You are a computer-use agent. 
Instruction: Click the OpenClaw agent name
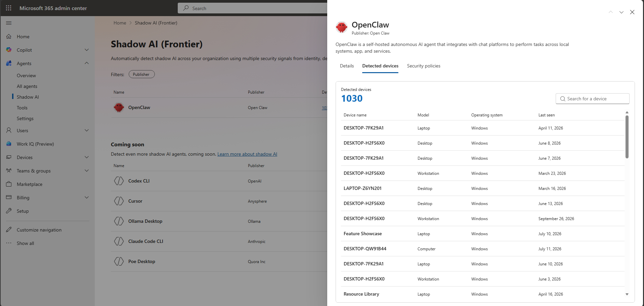[x=139, y=107]
